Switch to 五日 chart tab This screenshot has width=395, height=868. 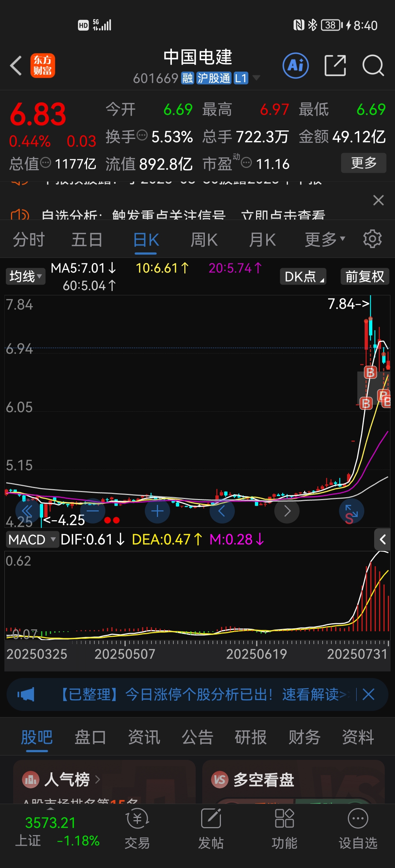click(87, 240)
